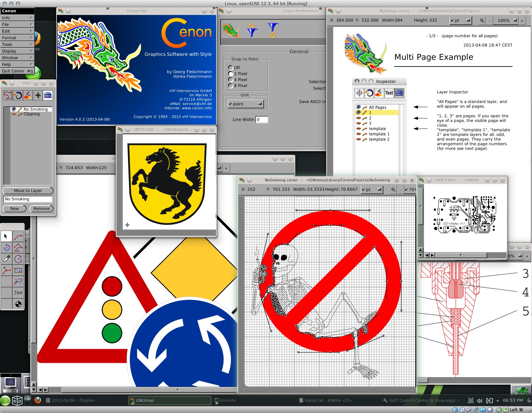Open the 100% zoom dropdown in MultiPage window
This screenshot has width=532, height=413.
point(506,21)
